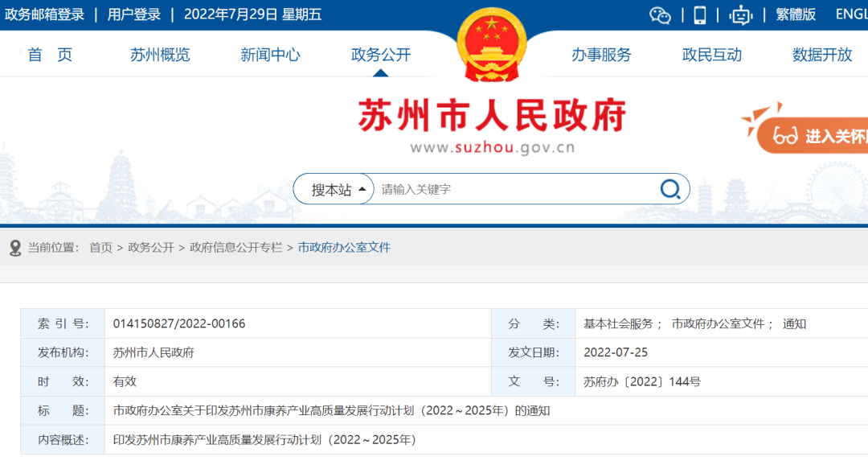
Task: Click the magnifier search icon
Action: 670,189
